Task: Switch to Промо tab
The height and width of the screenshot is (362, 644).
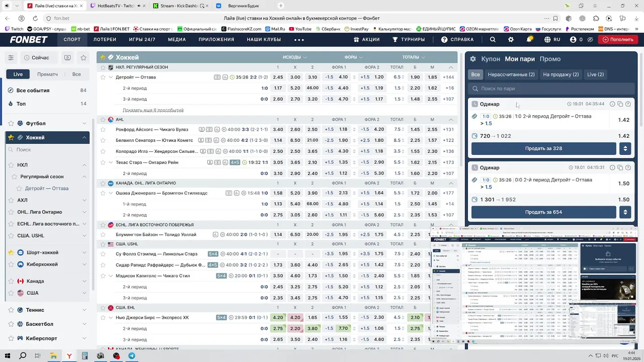Action: pos(550,59)
